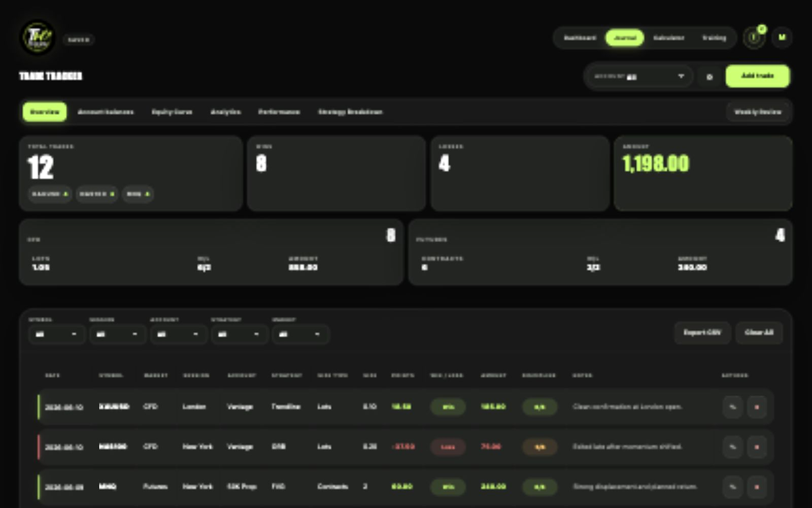Viewport: 812px width, 508px height.
Task: Open tracker settings gear icon
Action: pos(709,77)
